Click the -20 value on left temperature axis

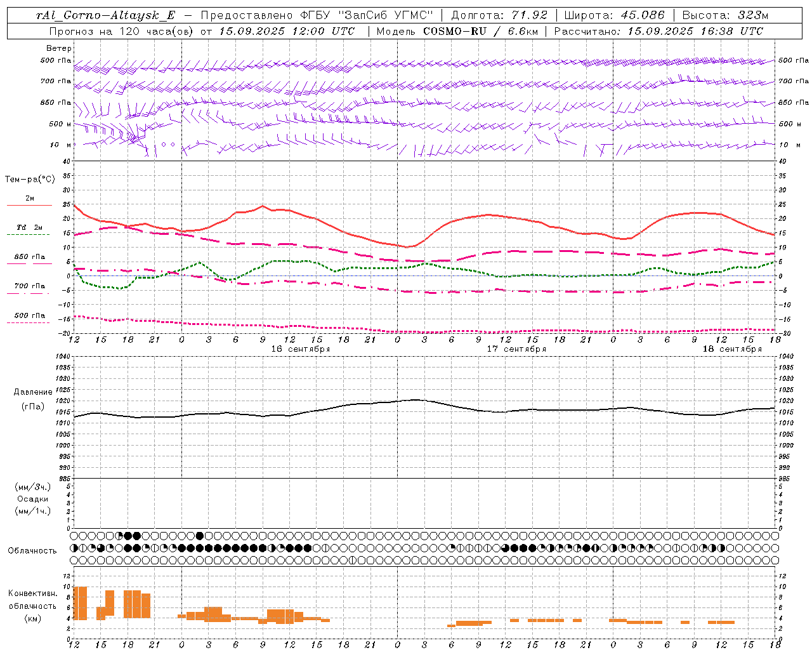(x=65, y=333)
